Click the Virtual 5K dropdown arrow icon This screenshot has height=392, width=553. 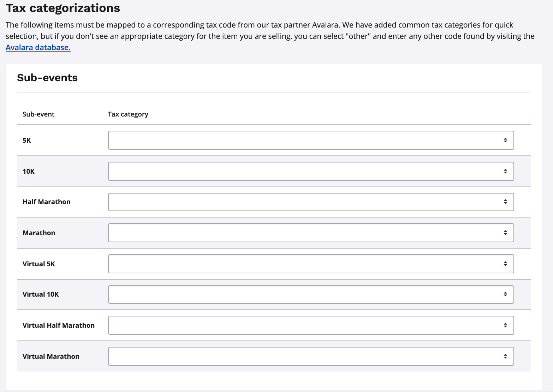[505, 264]
